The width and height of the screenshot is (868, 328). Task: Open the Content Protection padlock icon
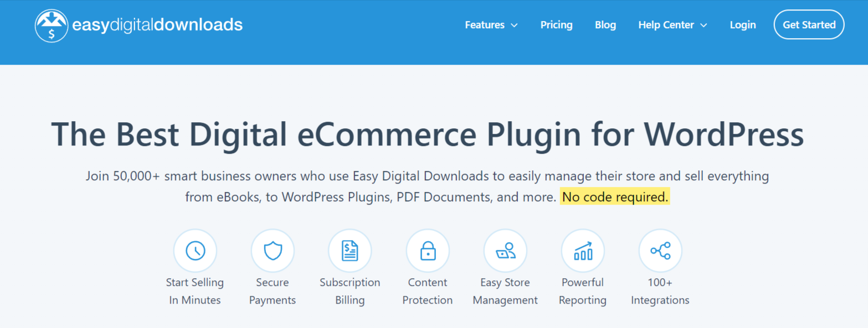[x=428, y=251]
